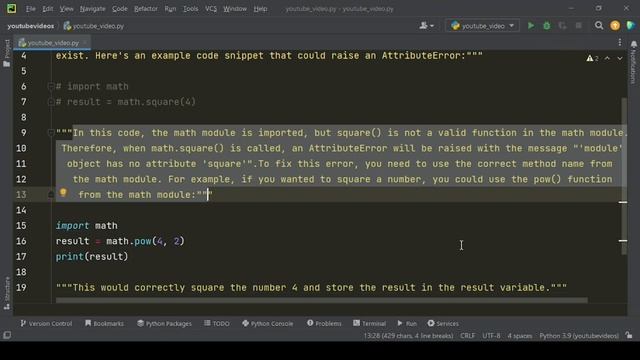
Task: Click cursor position 13:28 in status bar
Action: click(x=408, y=336)
